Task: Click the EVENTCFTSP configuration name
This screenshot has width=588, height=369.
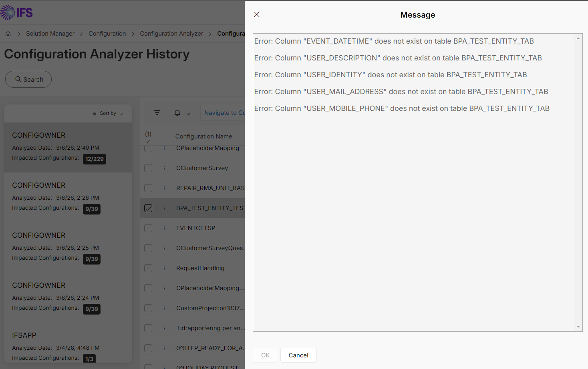Action: (x=195, y=228)
